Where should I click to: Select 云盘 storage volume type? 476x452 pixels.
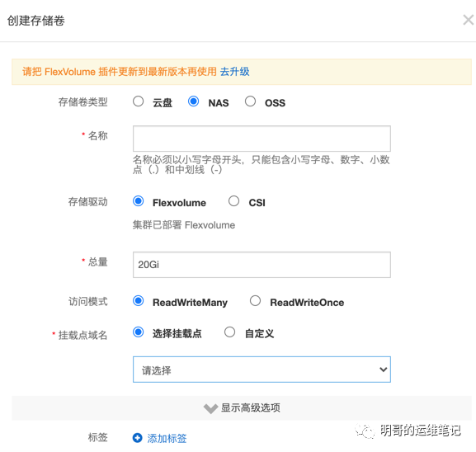click(138, 101)
